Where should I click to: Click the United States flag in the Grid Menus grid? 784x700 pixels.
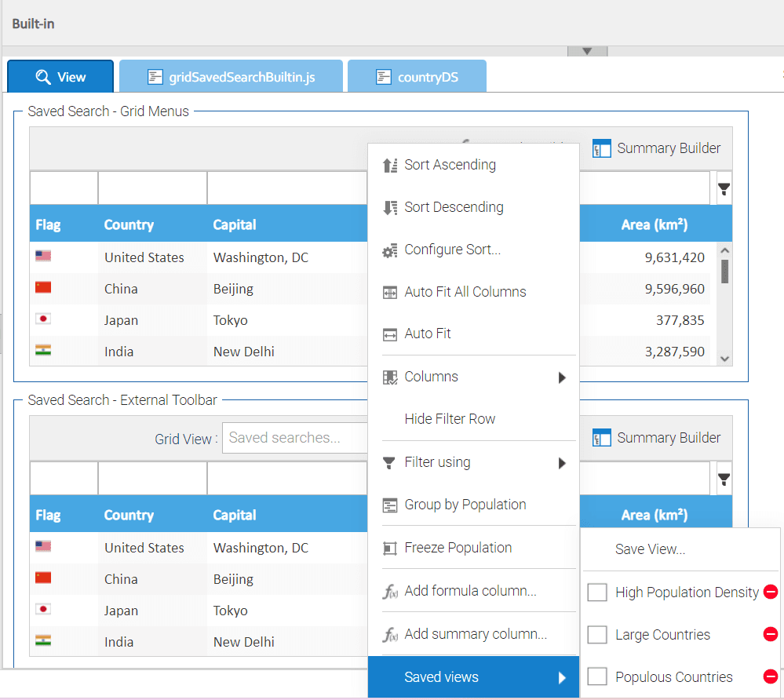click(43, 256)
